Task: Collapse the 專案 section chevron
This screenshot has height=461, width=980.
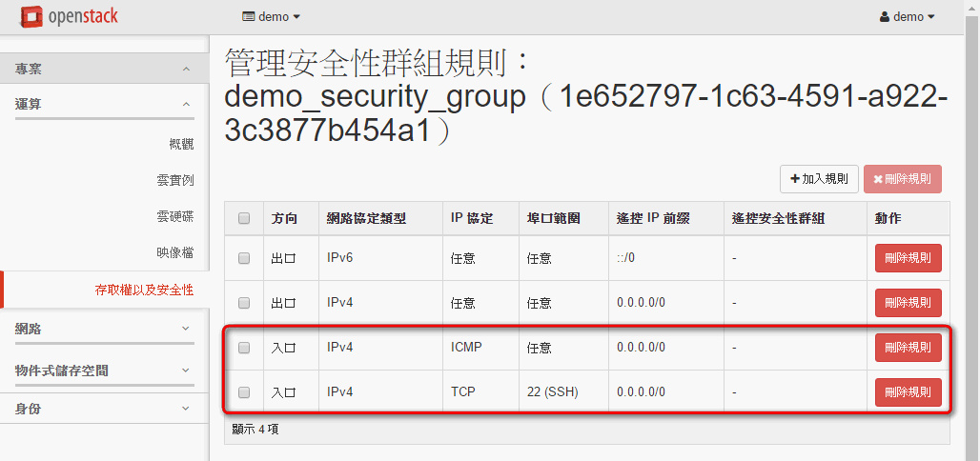Action: point(186,69)
